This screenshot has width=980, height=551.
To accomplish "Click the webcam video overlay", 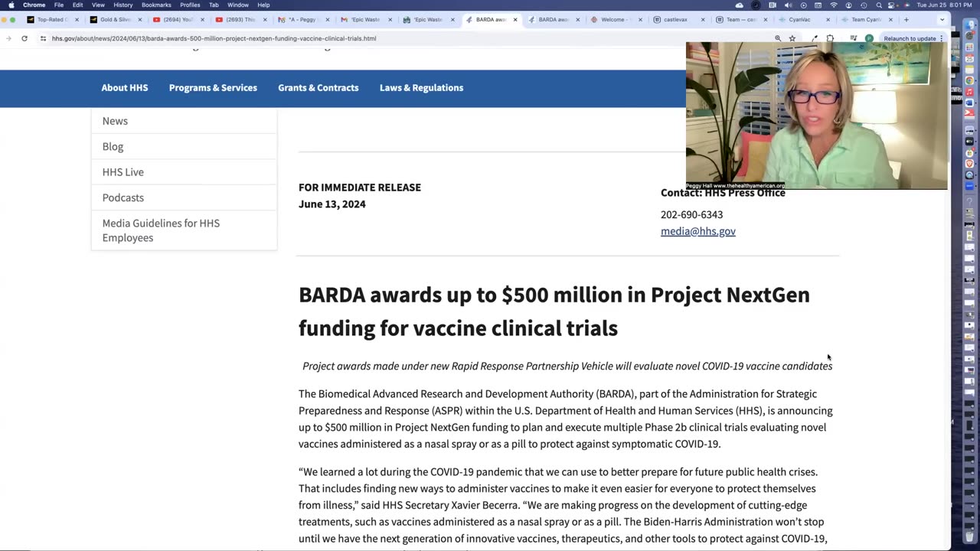I will coord(816,116).
